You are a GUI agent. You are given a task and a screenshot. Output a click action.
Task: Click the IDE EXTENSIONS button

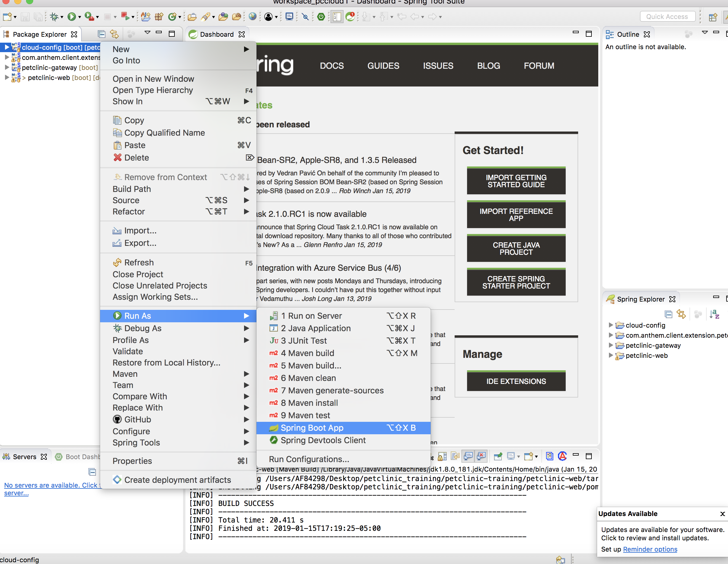(516, 381)
